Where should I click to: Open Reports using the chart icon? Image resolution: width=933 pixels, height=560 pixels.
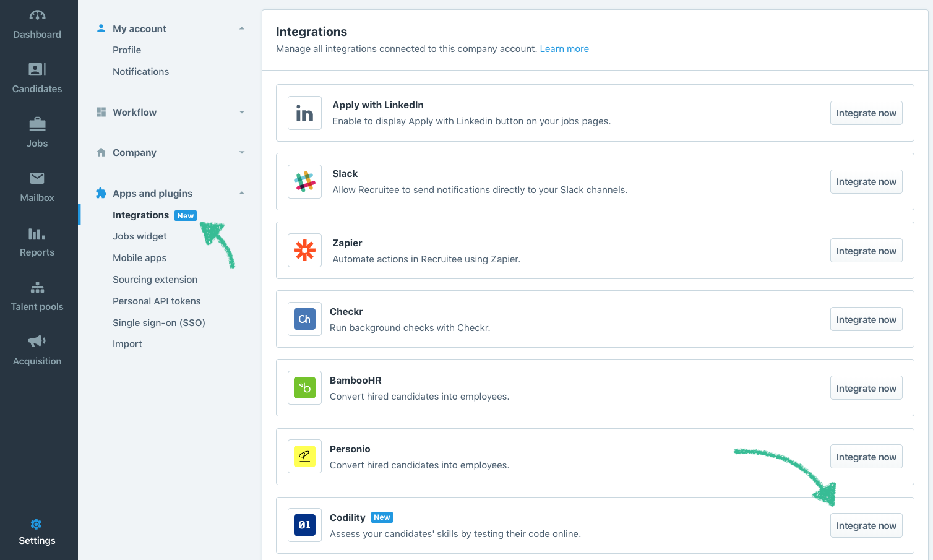click(x=37, y=234)
